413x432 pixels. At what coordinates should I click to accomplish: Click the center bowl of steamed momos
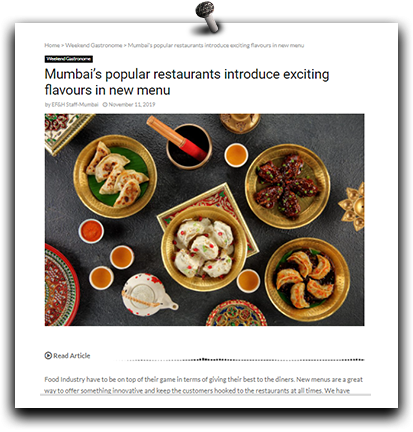(204, 248)
